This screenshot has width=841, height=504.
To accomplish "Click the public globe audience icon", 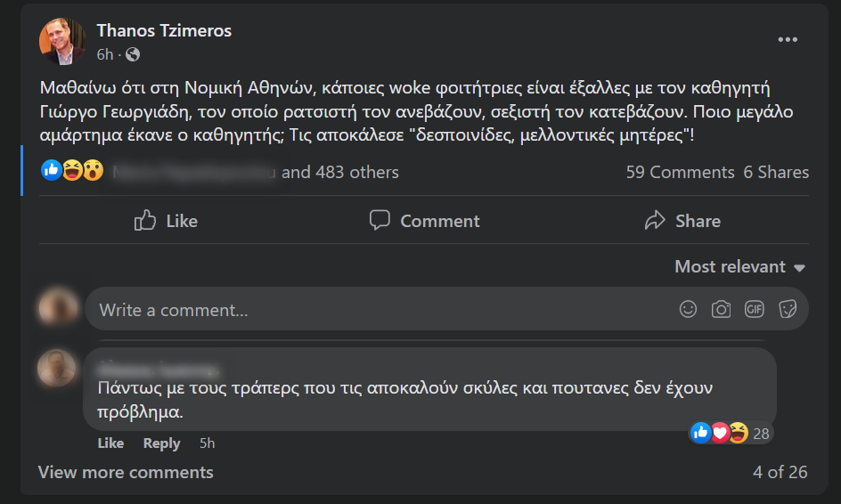I will point(133,54).
